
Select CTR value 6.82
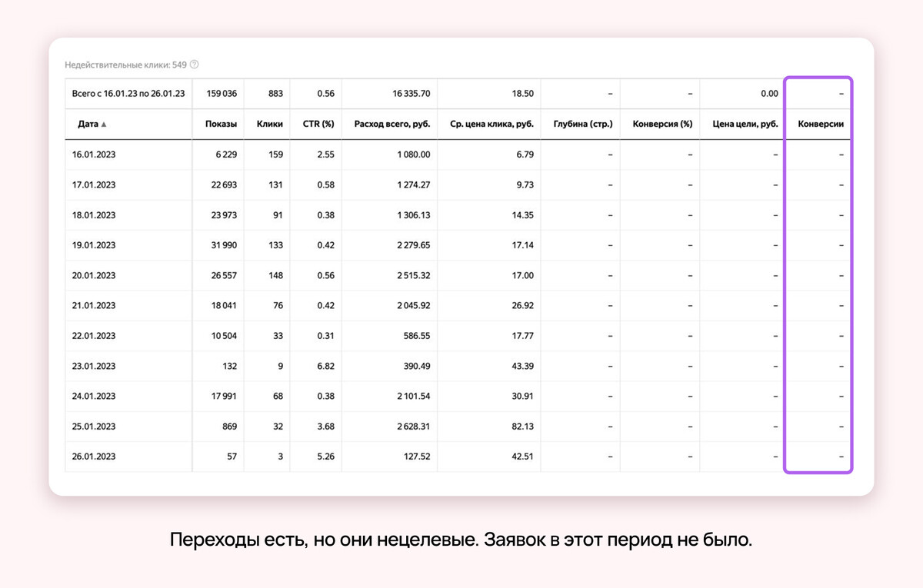(326, 366)
